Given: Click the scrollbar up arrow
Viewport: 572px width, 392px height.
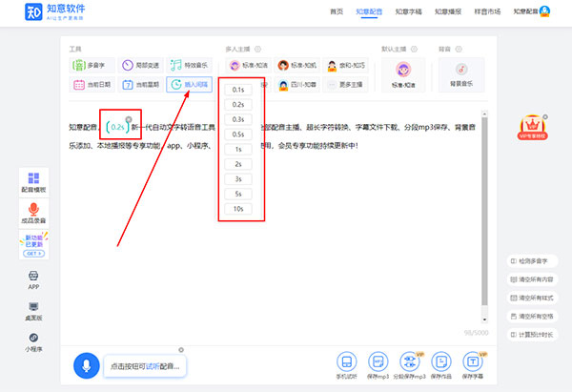Looking at the screenshot, I should pyautogui.click(x=484, y=113).
